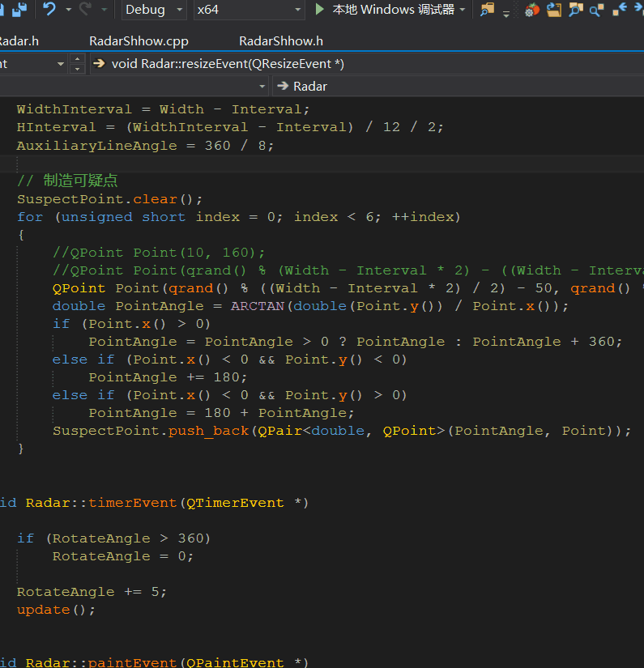This screenshot has width=644, height=668.
Task: Open the left scope dropdown arrow
Action: [x=61, y=64]
